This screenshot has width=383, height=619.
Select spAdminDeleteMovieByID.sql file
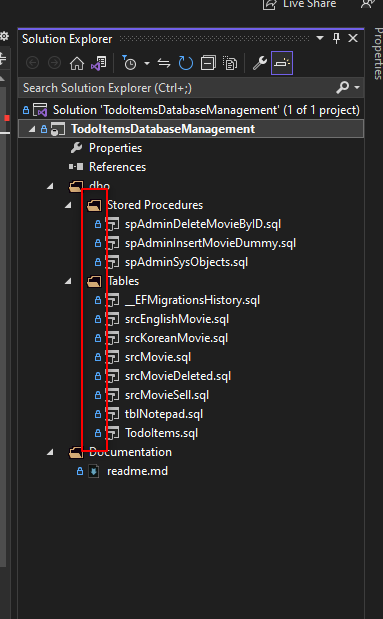(x=203, y=224)
